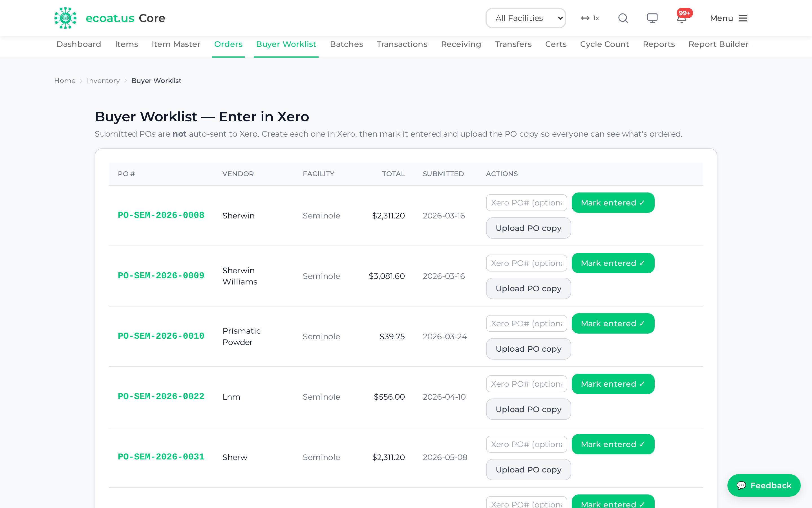Screen dimensions: 812x508
Task: Open the search magnifier icon
Action: [x=623, y=18]
